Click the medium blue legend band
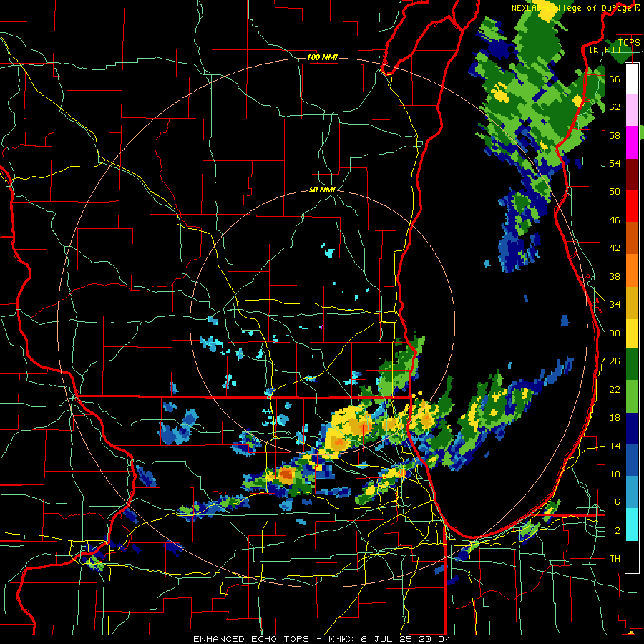644x644 pixels. pyautogui.click(x=632, y=460)
